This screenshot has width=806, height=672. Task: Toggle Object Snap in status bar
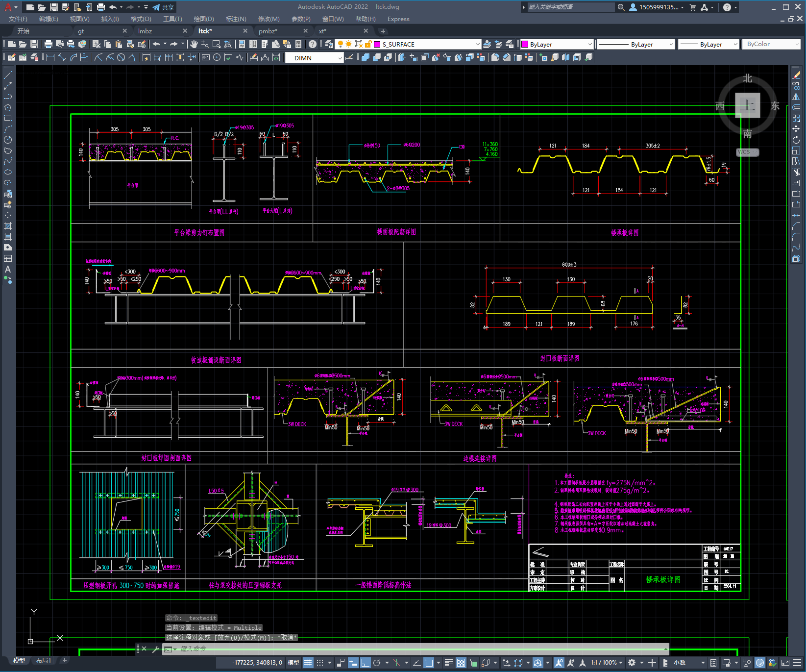coord(429,663)
